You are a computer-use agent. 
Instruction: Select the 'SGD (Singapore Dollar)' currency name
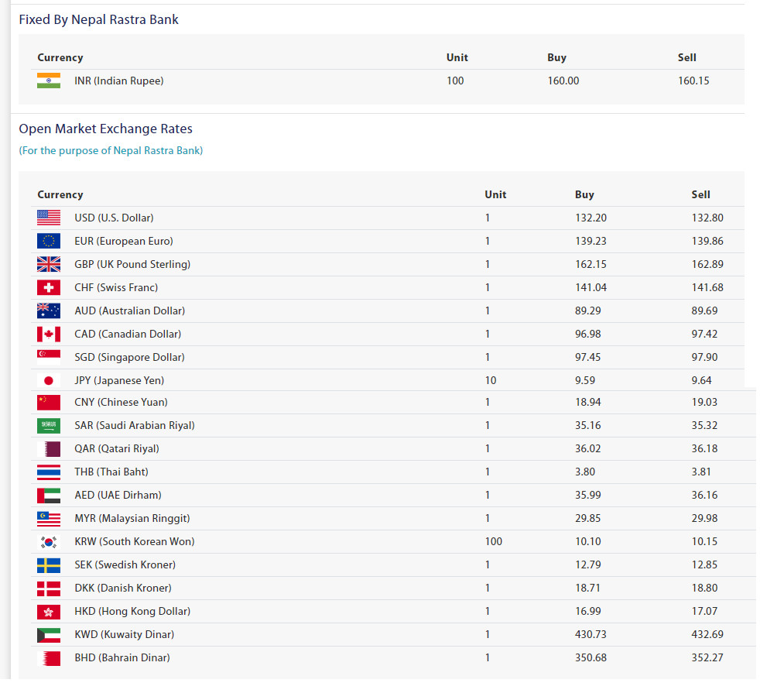click(129, 358)
